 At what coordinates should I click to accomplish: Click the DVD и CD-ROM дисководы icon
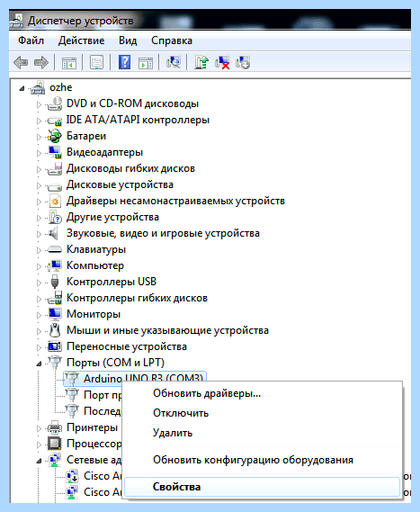coord(55,103)
